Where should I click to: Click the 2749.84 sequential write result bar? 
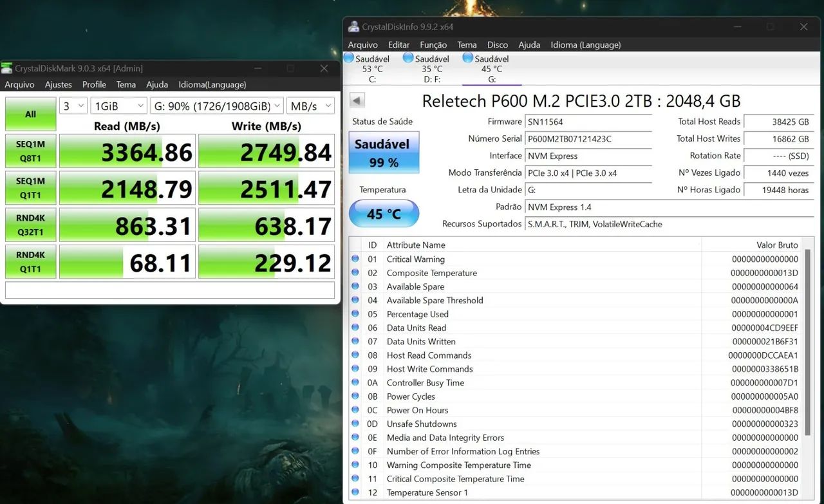click(267, 151)
